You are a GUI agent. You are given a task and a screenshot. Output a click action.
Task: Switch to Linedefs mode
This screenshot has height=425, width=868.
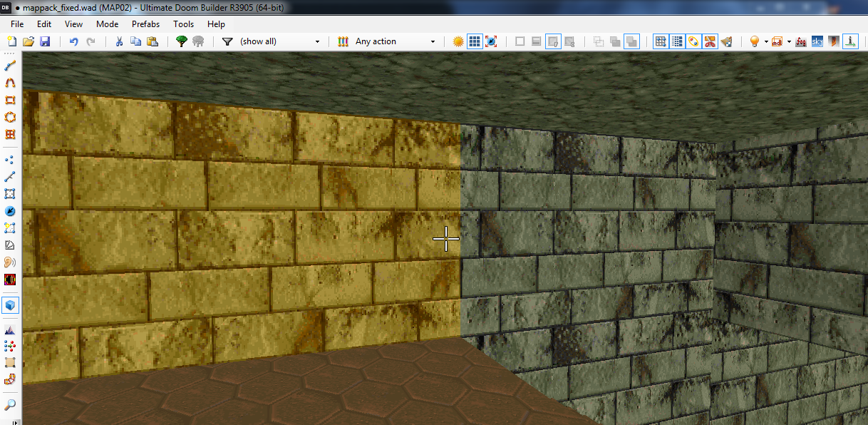10,177
